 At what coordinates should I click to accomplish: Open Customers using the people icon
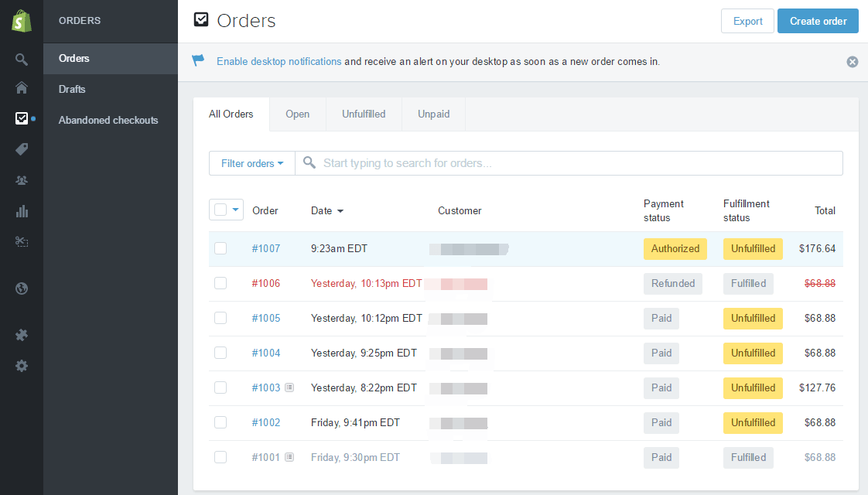coord(22,180)
